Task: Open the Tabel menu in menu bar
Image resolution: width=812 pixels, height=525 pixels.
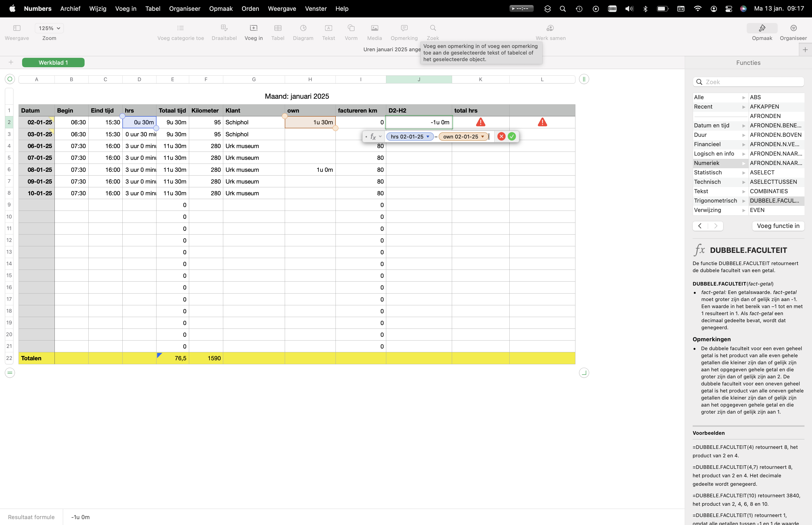Action: click(x=152, y=8)
